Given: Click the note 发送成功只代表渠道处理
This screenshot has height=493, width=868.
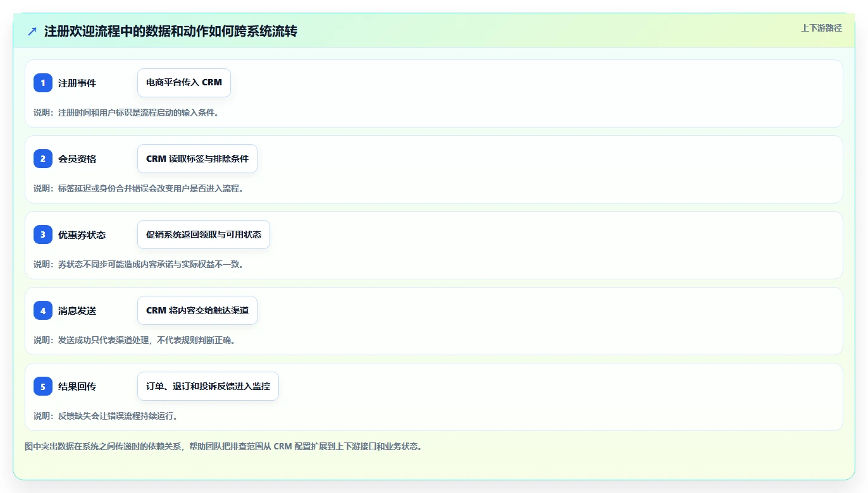Looking at the screenshot, I should pyautogui.click(x=134, y=340).
